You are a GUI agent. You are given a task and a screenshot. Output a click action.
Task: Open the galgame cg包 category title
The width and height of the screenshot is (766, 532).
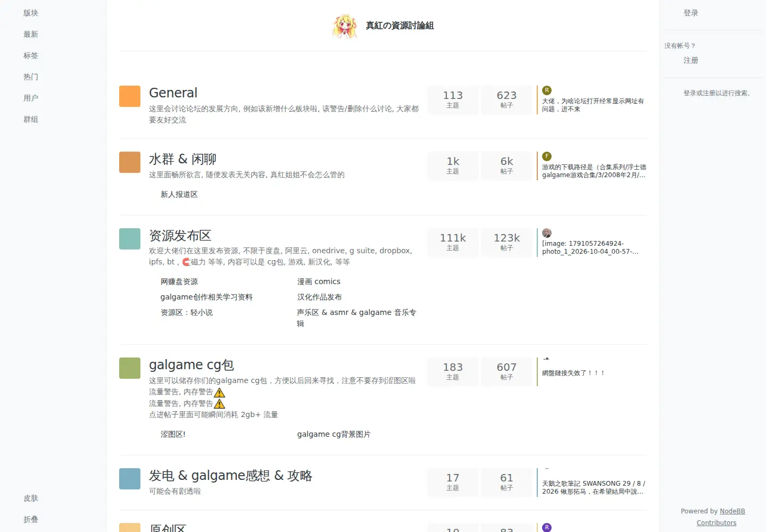pos(191,365)
